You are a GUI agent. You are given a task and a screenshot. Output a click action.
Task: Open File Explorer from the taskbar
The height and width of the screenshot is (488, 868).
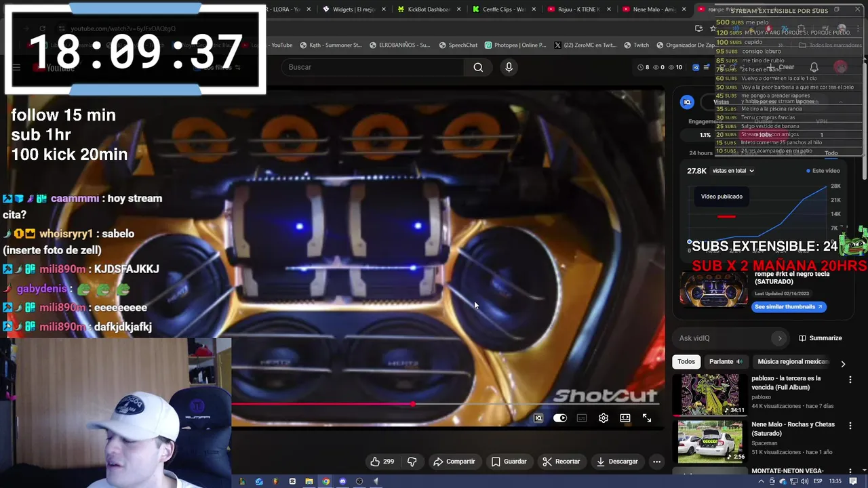tap(309, 482)
